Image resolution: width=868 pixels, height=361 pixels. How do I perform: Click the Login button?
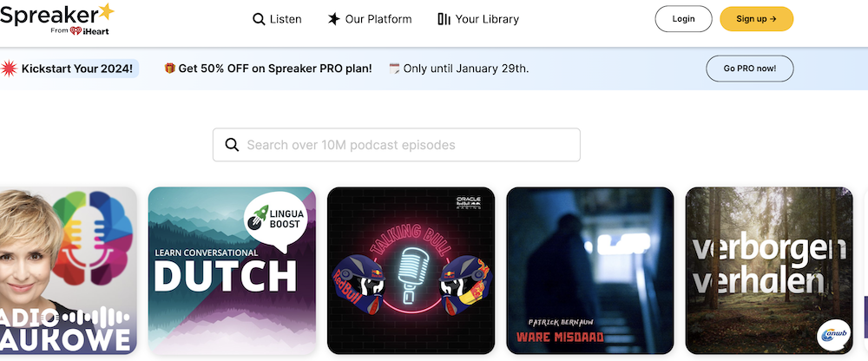684,19
